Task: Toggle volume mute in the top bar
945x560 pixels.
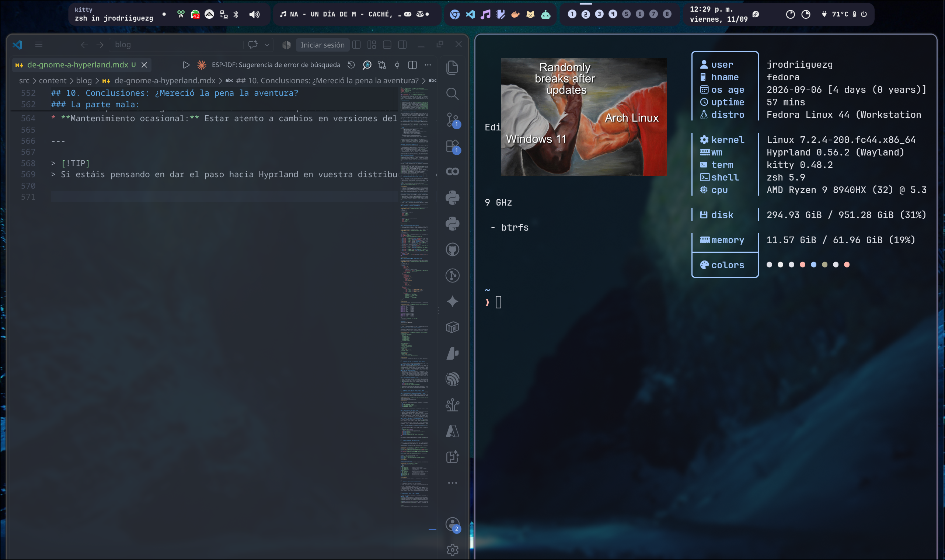Action: [254, 14]
